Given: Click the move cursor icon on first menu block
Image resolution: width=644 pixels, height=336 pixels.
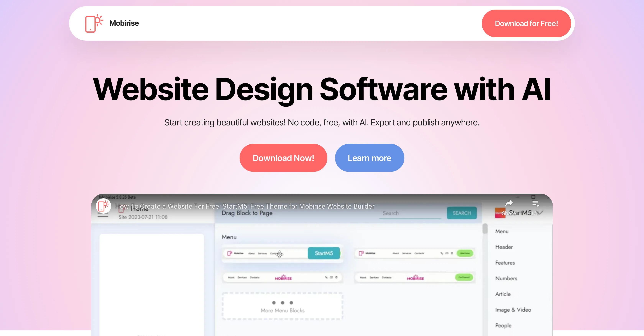Looking at the screenshot, I should coord(279,254).
